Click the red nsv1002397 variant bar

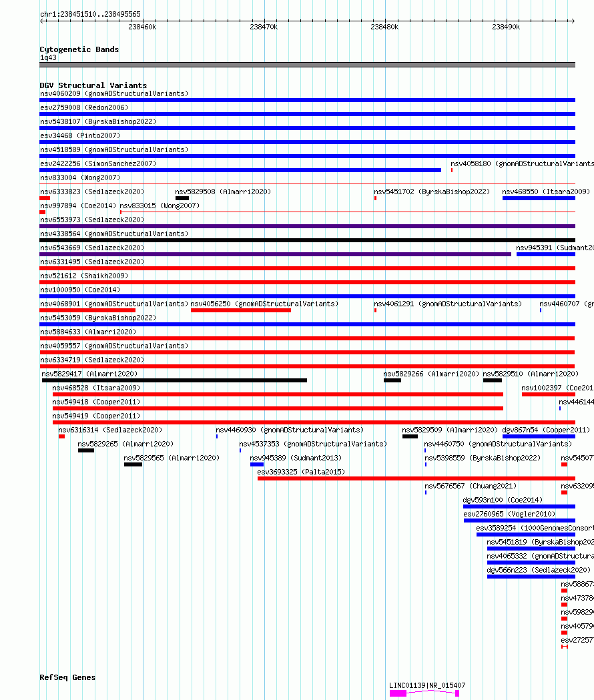(x=549, y=394)
